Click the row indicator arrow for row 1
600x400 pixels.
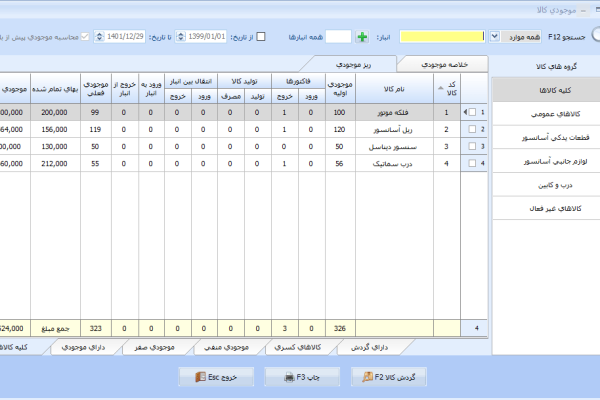coord(465,112)
